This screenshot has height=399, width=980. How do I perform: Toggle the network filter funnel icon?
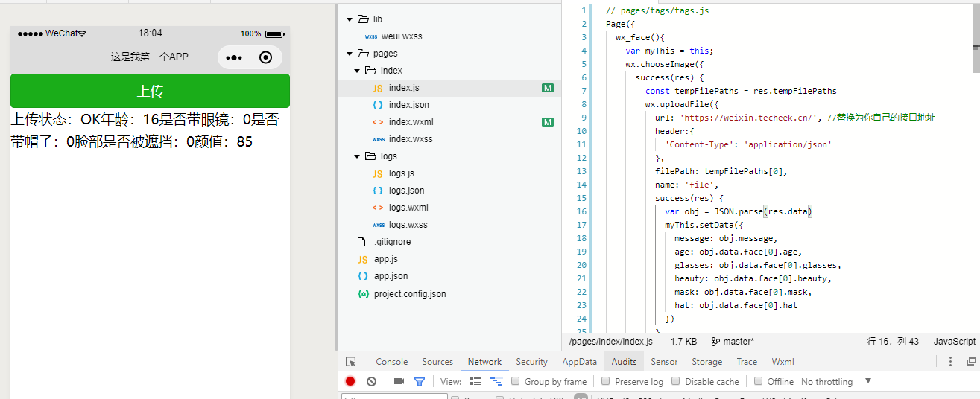click(x=420, y=381)
